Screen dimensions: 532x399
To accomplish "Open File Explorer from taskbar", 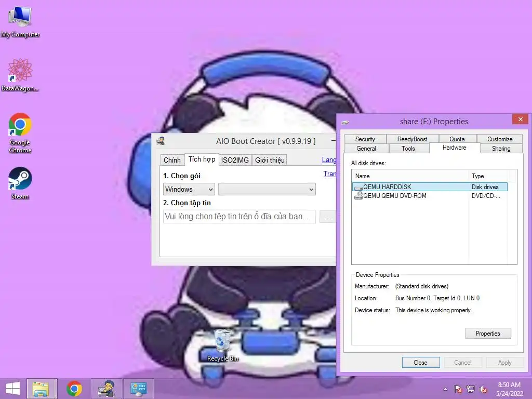I will [41, 389].
